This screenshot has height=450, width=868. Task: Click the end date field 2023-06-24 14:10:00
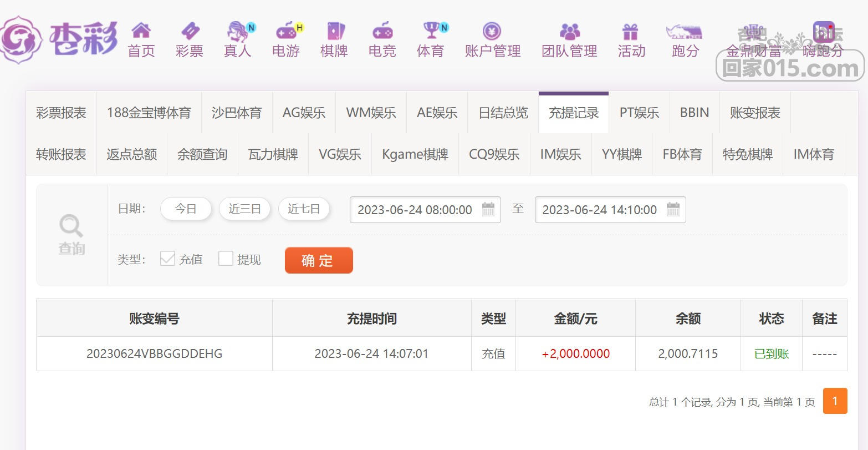click(x=610, y=210)
